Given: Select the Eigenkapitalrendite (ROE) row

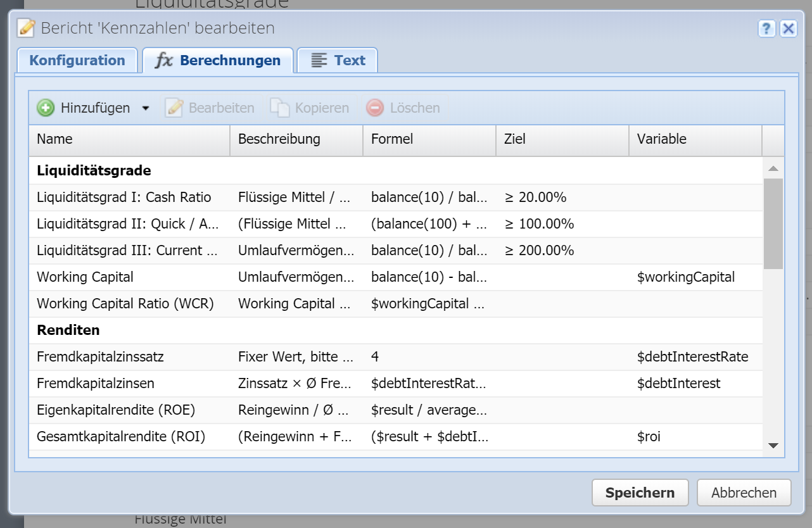Looking at the screenshot, I should 116,410.
